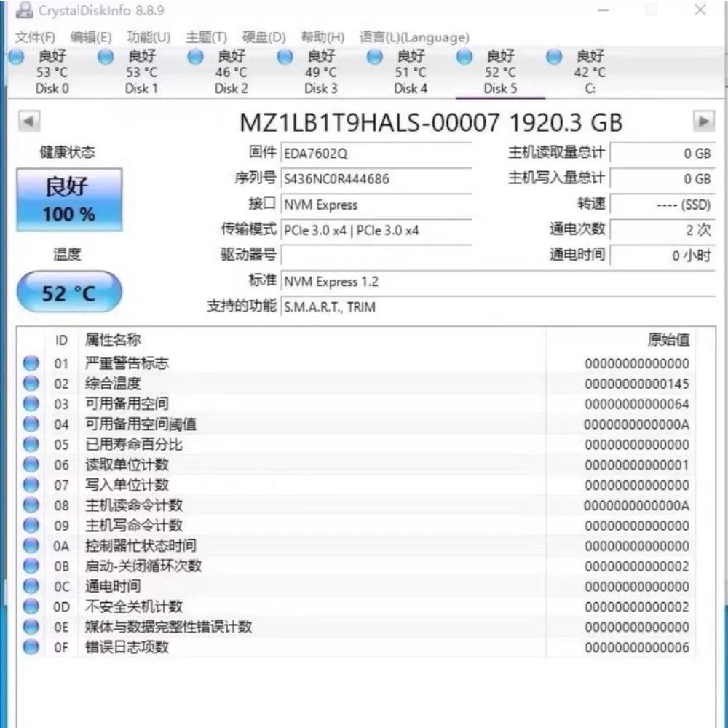Select the Disk 0 health status icon
The width and height of the screenshot is (728, 728).
point(17,56)
